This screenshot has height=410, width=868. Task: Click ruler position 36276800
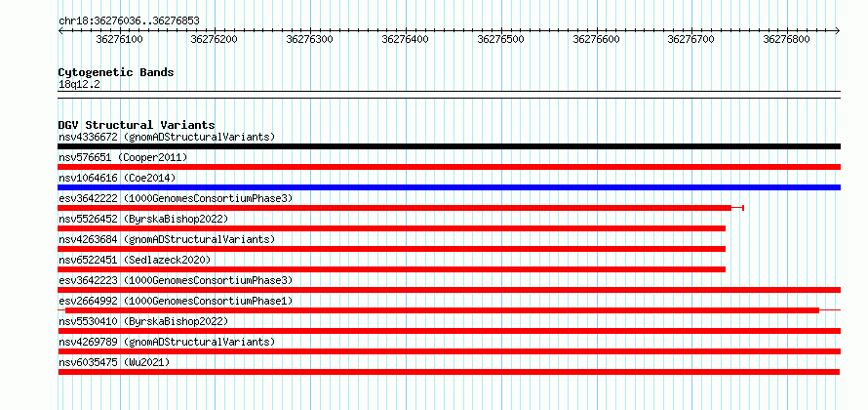787,40
